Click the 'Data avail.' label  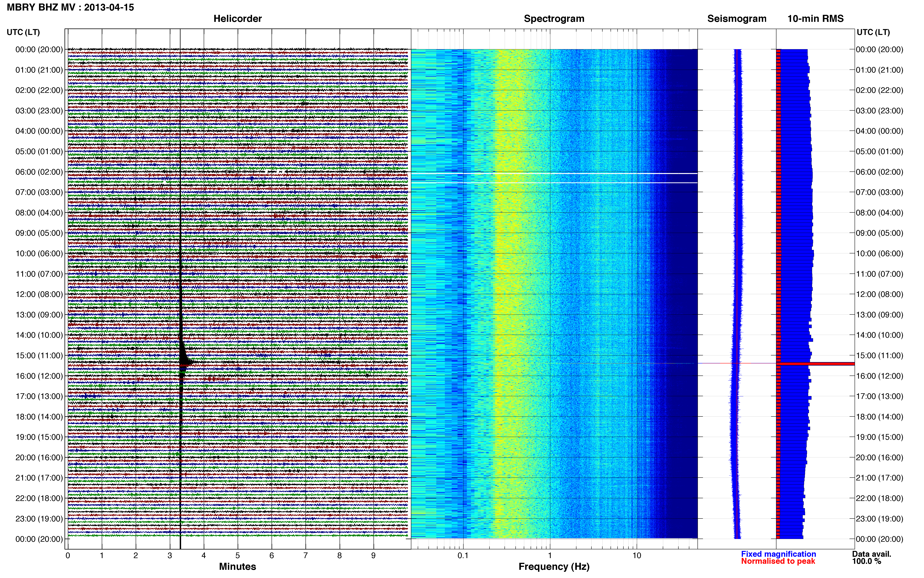pos(872,554)
